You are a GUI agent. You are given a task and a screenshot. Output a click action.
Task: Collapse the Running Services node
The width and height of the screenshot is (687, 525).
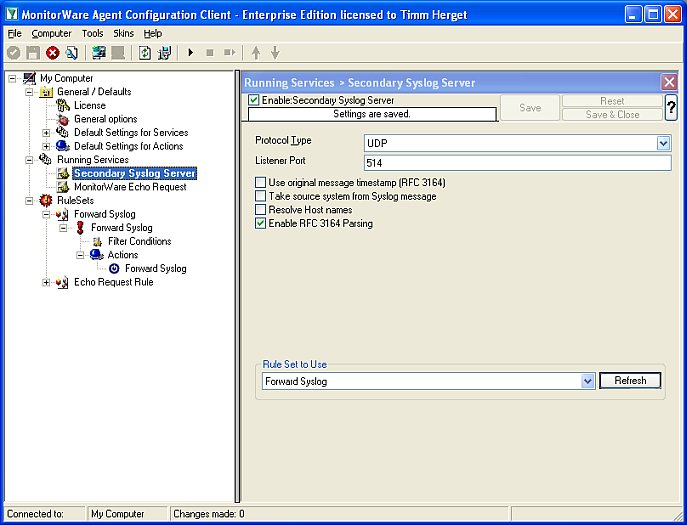tap(29, 160)
